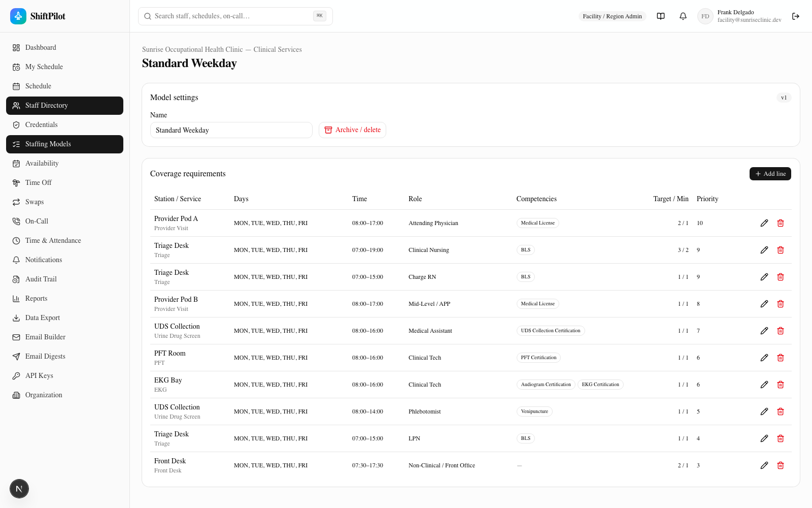Screen dimensions: 812x508
Task: Open My Schedule in sidebar
Action: click(64, 67)
